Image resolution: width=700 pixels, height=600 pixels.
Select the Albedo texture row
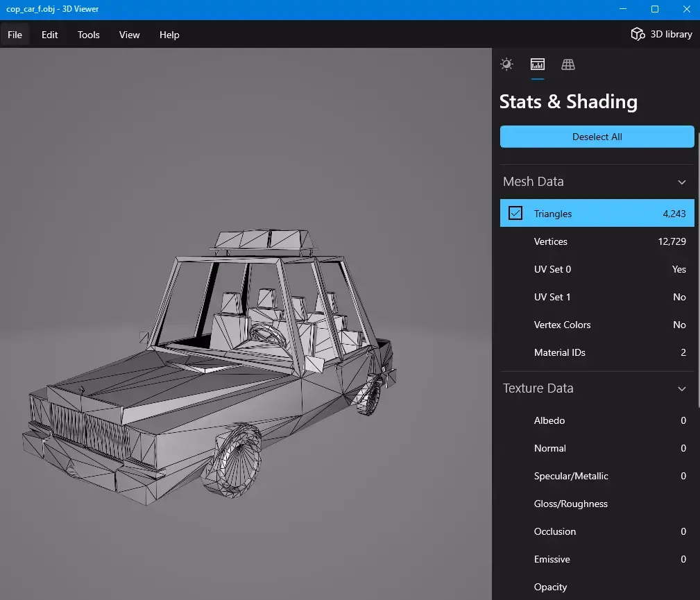[x=597, y=420]
